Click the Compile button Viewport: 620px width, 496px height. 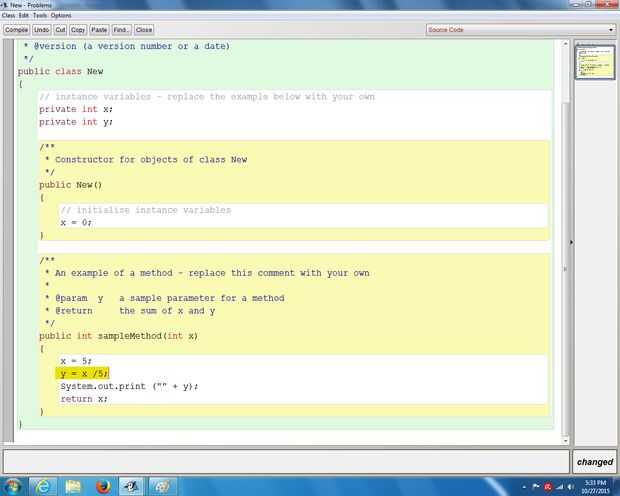17,30
